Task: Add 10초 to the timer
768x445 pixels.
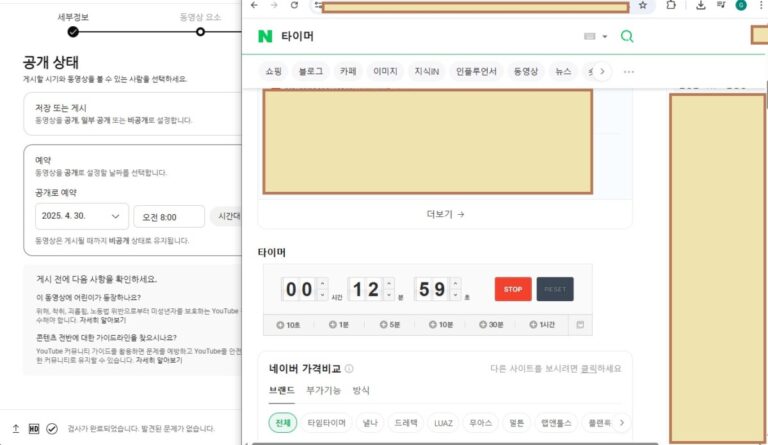Action: coord(288,325)
